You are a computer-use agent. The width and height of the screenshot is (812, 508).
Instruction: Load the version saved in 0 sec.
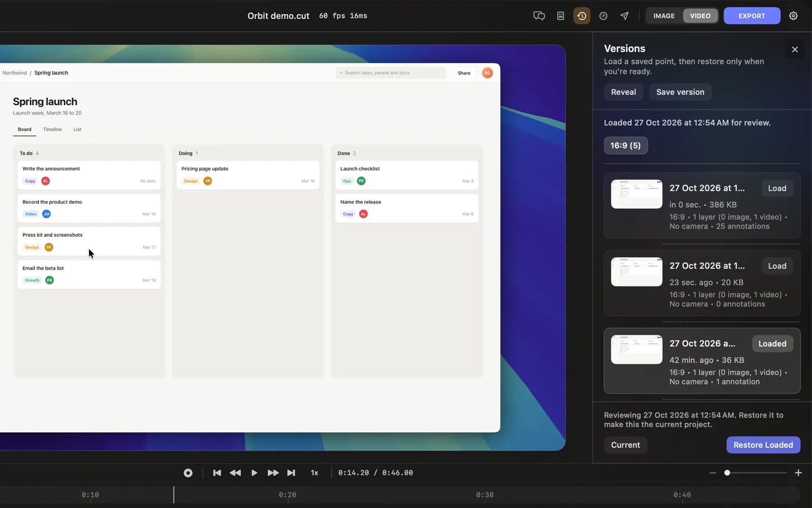click(777, 188)
